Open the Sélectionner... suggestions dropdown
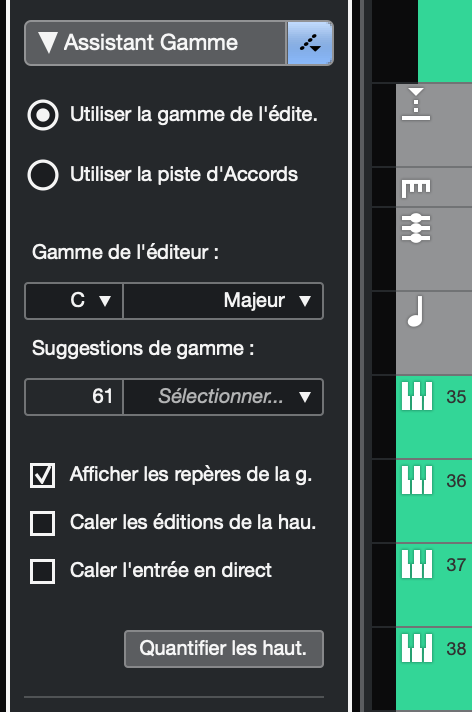This screenshot has width=472, height=712. pyautogui.click(x=223, y=397)
